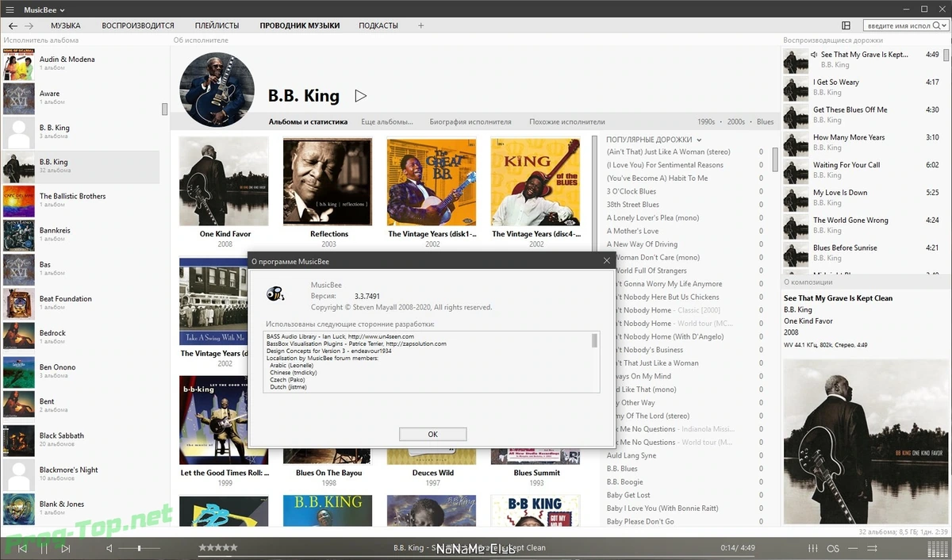The height and width of the screenshot is (560, 952).
Task: Click the About dialog credits scrollbar
Action: pos(594,340)
